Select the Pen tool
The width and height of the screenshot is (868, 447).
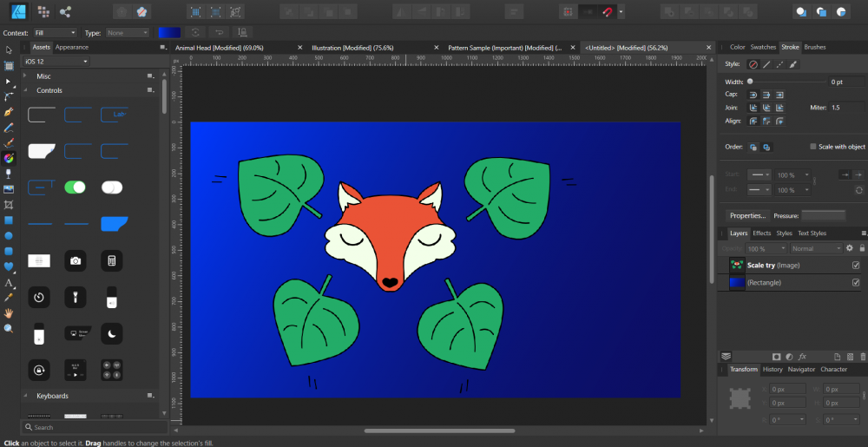pyautogui.click(x=9, y=112)
